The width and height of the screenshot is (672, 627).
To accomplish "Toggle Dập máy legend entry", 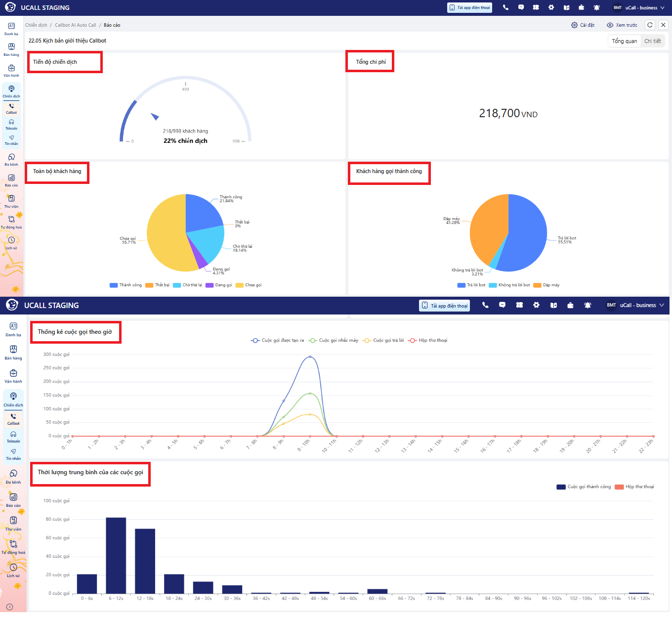I will click(x=546, y=285).
